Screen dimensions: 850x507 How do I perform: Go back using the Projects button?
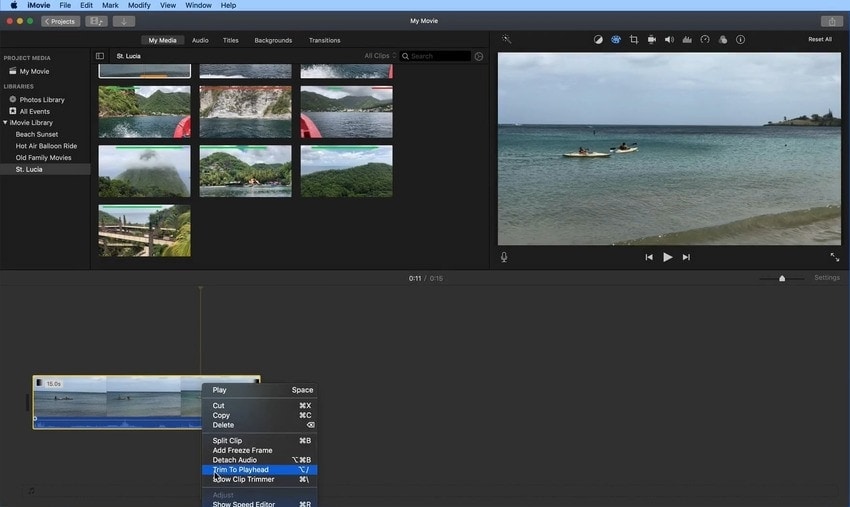point(60,21)
